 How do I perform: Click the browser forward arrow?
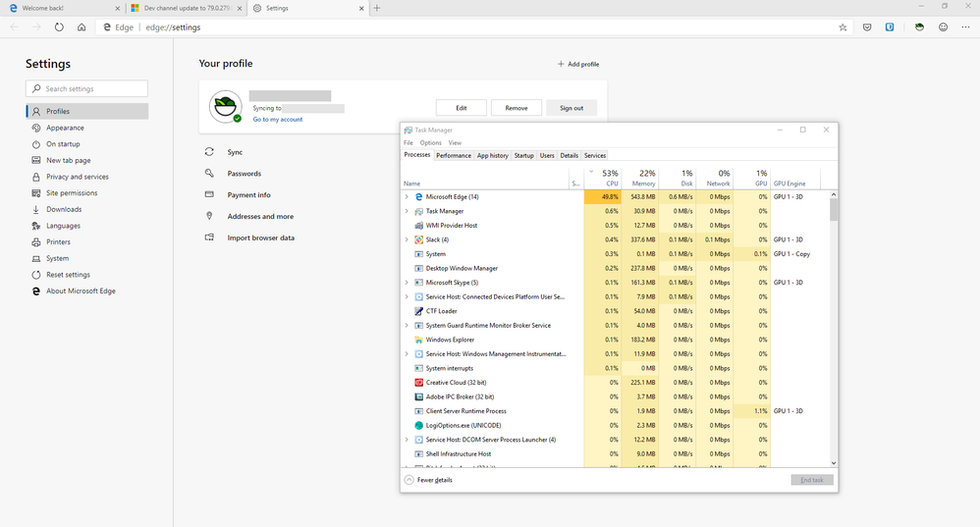coord(36,27)
